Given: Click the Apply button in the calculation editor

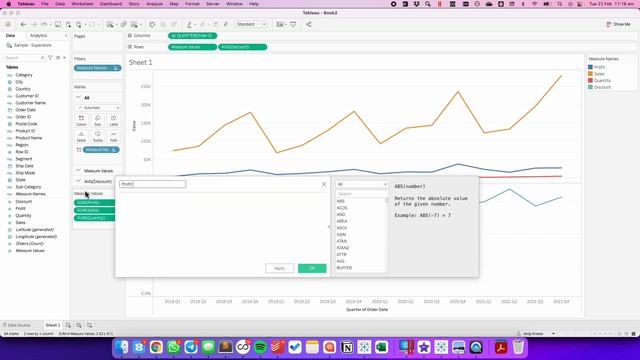Looking at the screenshot, I should point(280,268).
